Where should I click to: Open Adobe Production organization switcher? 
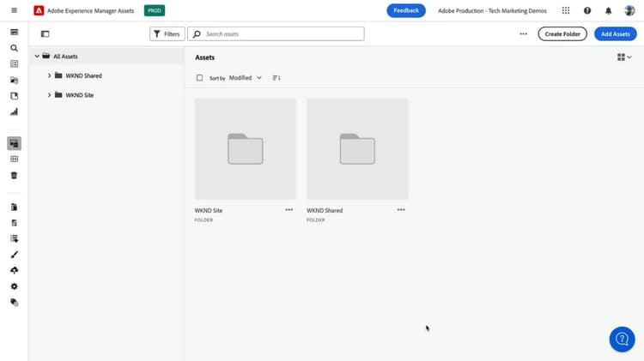click(492, 10)
